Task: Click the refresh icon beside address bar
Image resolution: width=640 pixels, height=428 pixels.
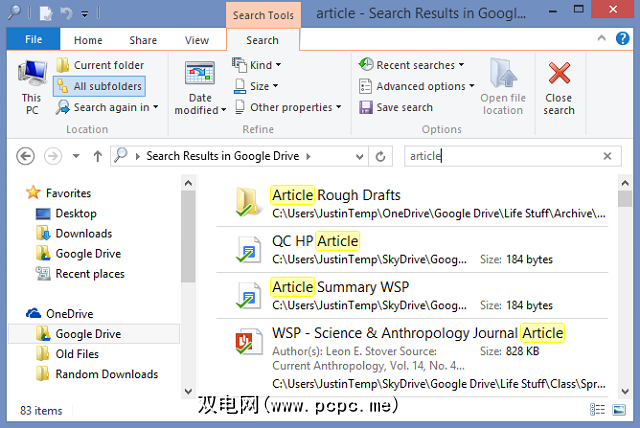Action: pyautogui.click(x=380, y=156)
